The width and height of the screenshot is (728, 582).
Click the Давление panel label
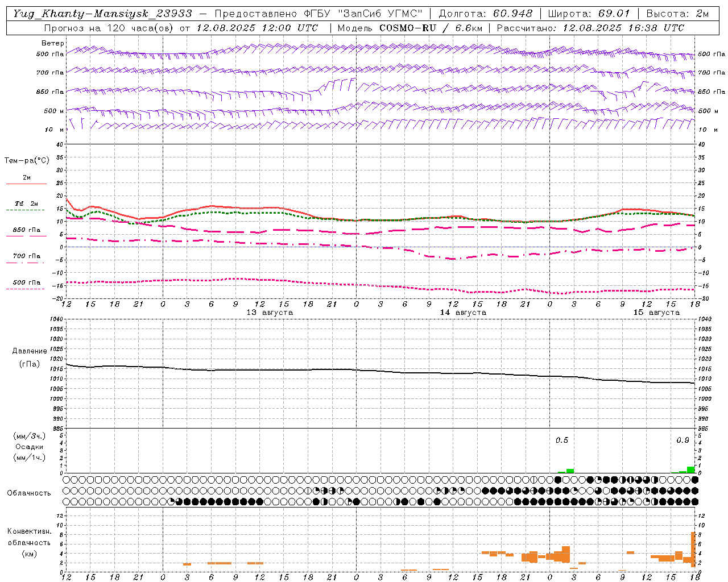coord(30,351)
